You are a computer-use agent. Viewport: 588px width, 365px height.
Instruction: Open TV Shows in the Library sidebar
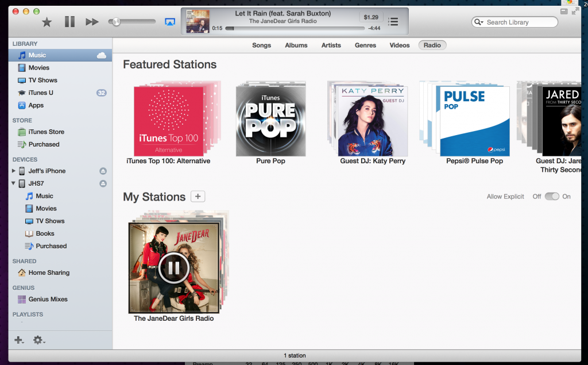[x=60, y=80]
